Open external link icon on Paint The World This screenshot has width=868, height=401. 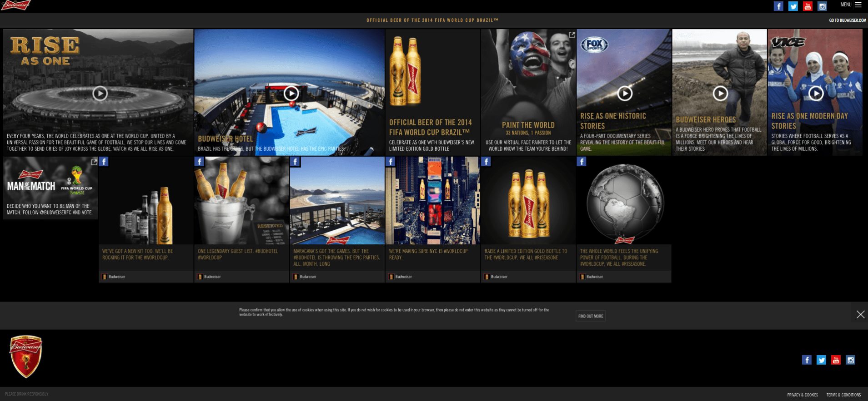pyautogui.click(x=572, y=35)
